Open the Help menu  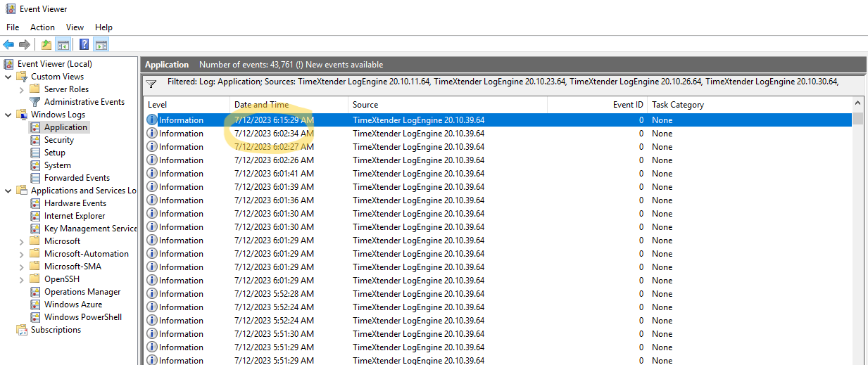pos(103,27)
